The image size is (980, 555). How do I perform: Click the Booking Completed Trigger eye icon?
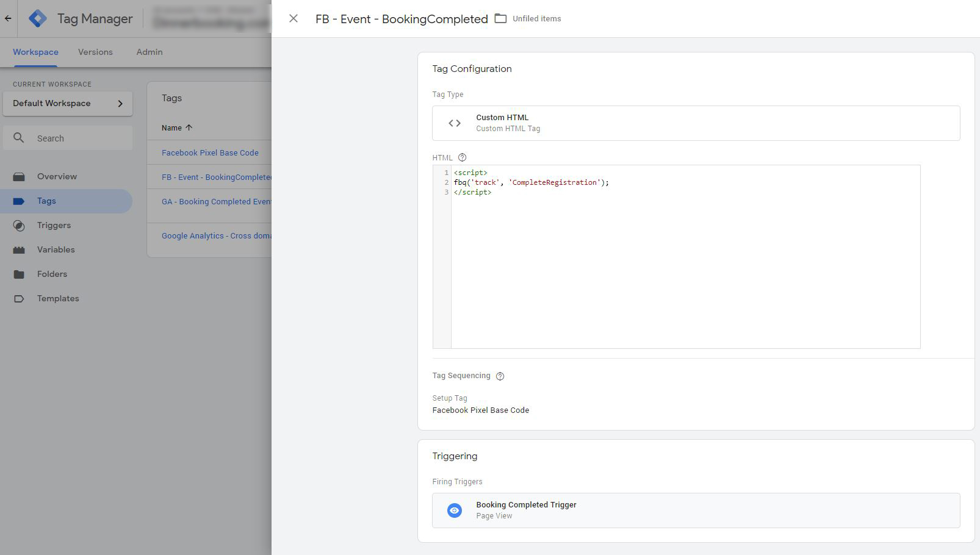point(455,510)
